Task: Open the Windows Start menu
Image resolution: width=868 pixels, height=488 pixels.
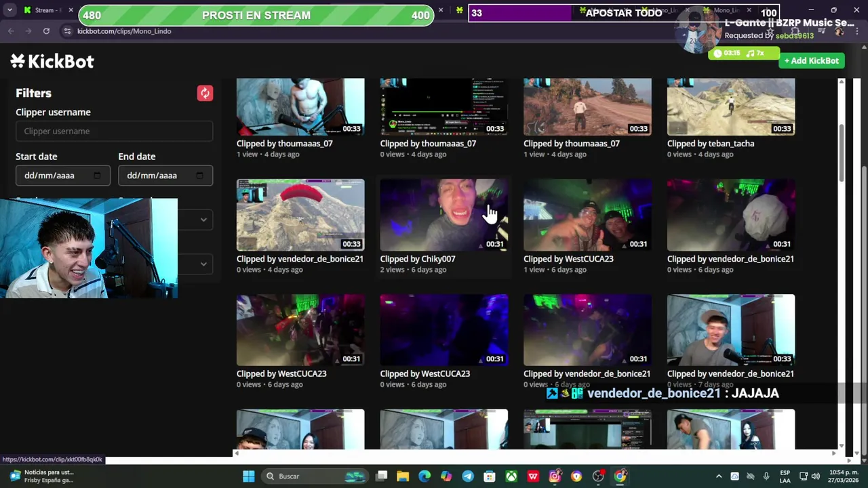Action: click(x=248, y=476)
